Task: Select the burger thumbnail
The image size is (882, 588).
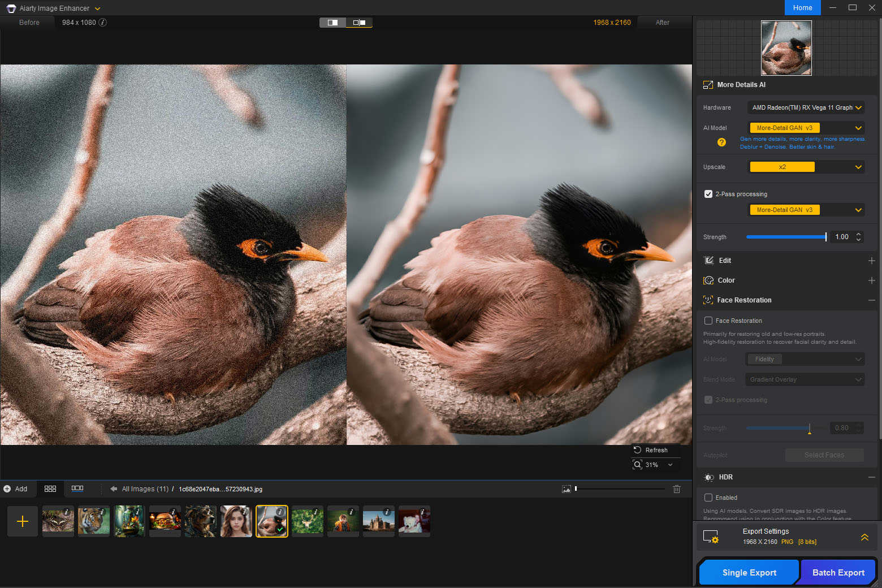Action: point(165,521)
